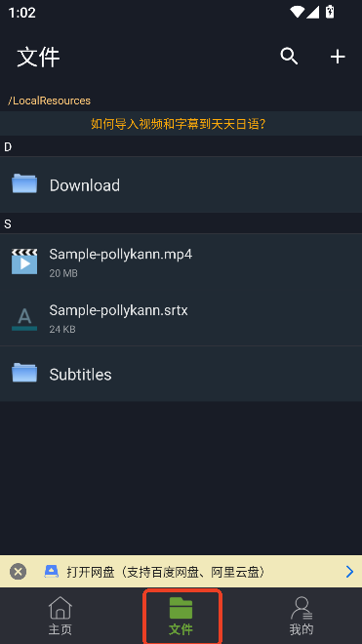Screen dimensions: 362x644
Task: Tap the blue cloud drive icon
Action: point(52,571)
